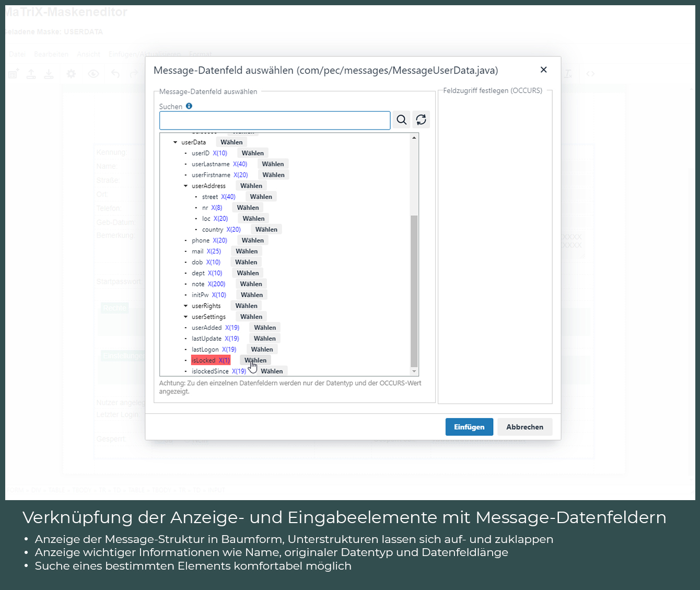Viewport: 700px width, 590px height.
Task: Click the tree scrollbar down arrow
Action: click(x=414, y=372)
